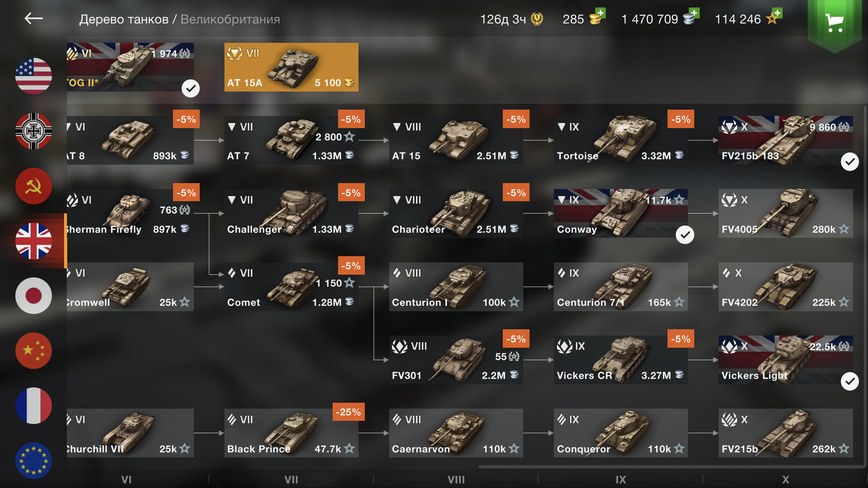
Task: Select the Japan nation flag
Action: (33, 295)
